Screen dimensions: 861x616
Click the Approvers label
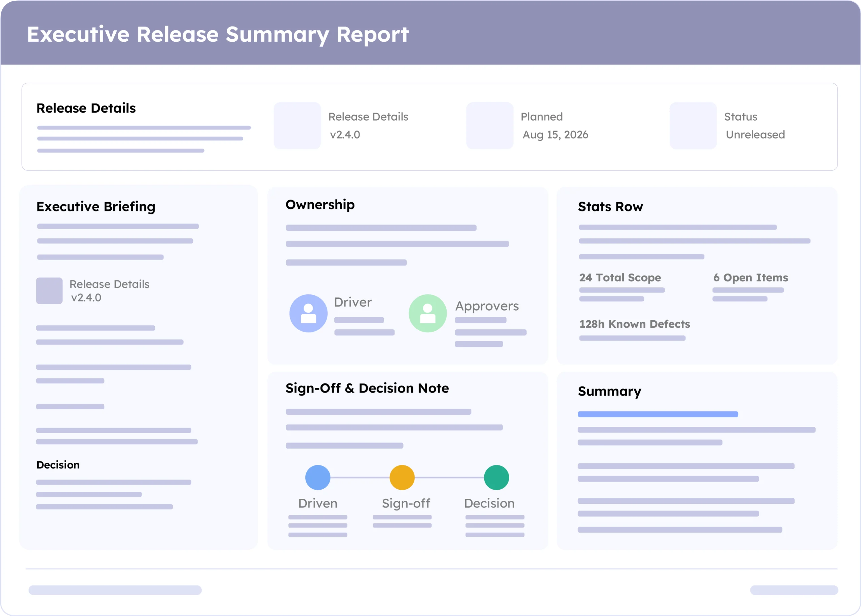tap(487, 306)
